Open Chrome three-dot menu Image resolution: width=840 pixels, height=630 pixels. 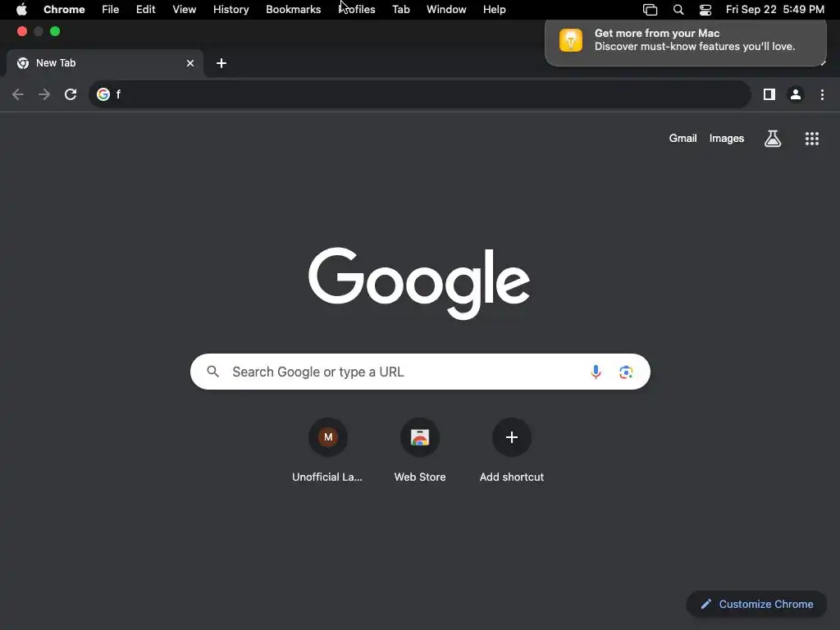(822, 95)
